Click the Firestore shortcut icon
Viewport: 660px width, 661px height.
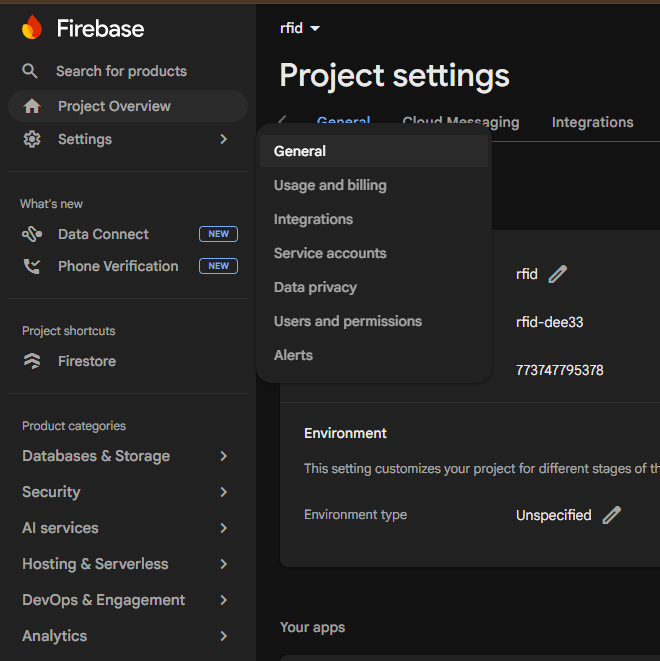pyautogui.click(x=32, y=361)
